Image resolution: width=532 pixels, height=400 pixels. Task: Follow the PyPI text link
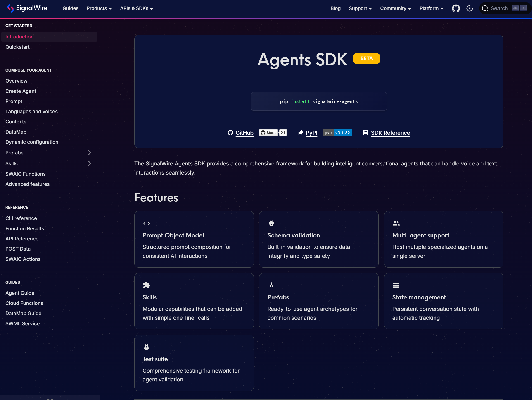[311, 133]
